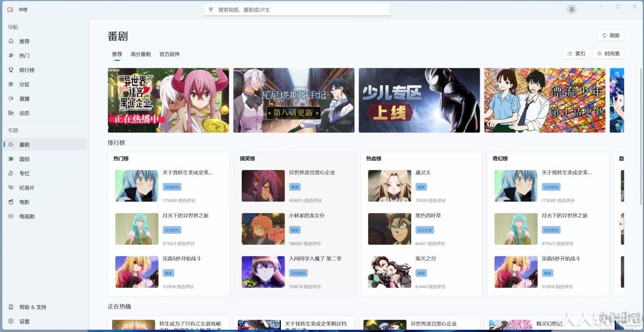Click the 刷新 refresh button
Viewport: 644px width, 332px height.
click(x=611, y=36)
